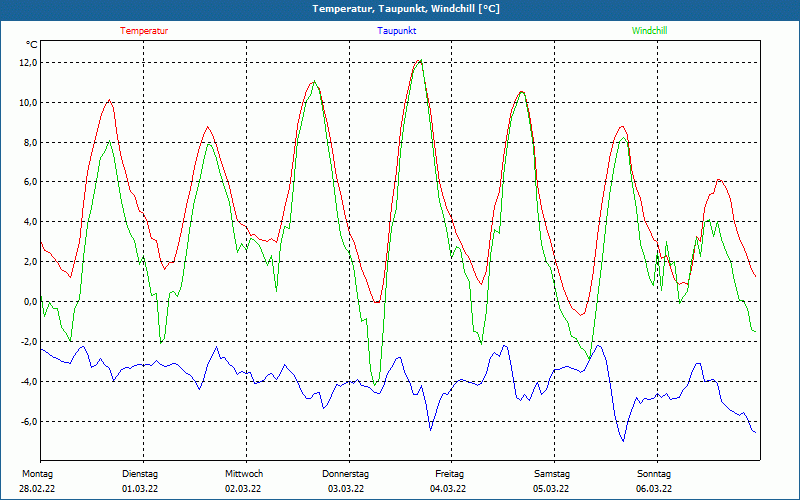Click the 8,0 y-axis value
Screen dimensions: 800x500
point(31,142)
